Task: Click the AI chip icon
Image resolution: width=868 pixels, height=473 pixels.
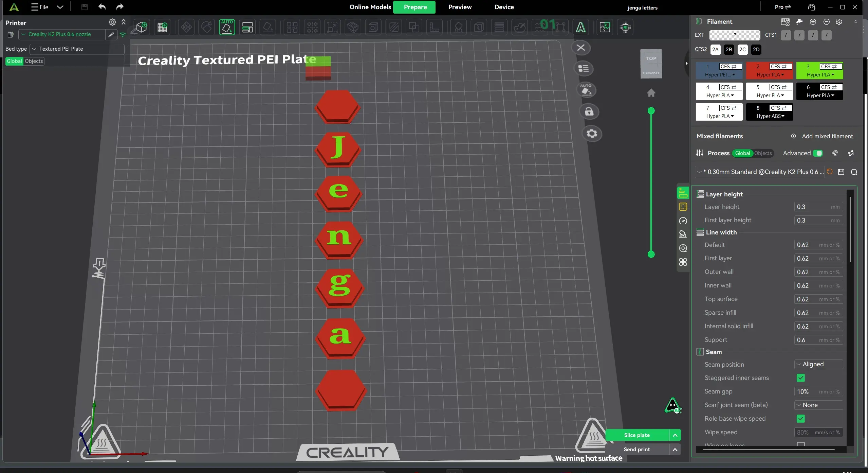Action: coord(625,27)
